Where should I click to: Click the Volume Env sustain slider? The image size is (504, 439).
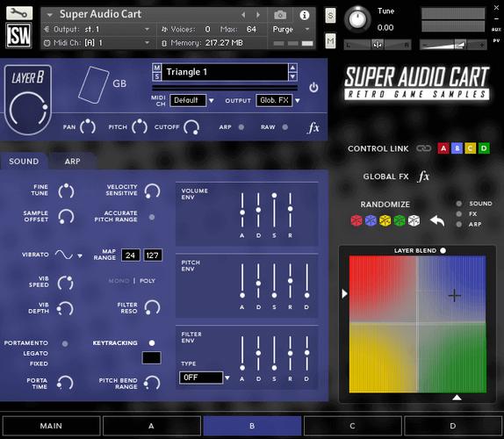[x=274, y=211]
